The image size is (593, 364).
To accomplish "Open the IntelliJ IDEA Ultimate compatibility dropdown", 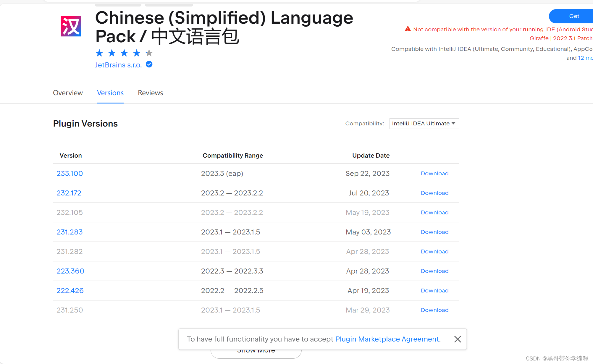I will (x=424, y=124).
